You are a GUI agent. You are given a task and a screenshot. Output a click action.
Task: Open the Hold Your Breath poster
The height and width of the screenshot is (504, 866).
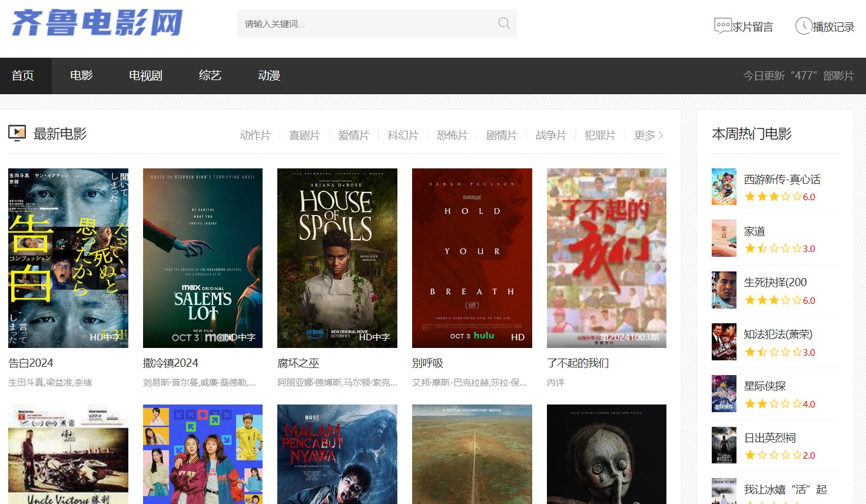472,258
